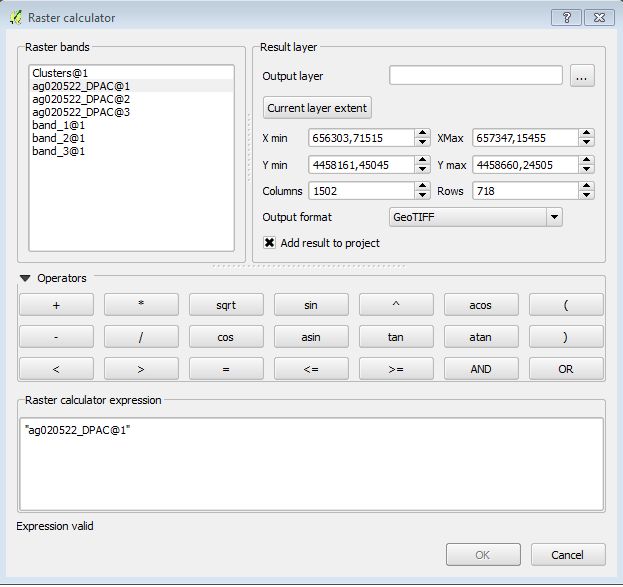Select ag020522_DPAC@2 band
623x587 pixels.
click(x=132, y=99)
